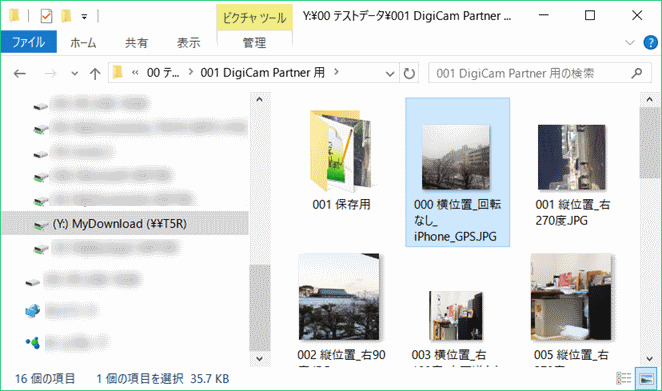Click the file list scrollbar thumb

[x=649, y=143]
